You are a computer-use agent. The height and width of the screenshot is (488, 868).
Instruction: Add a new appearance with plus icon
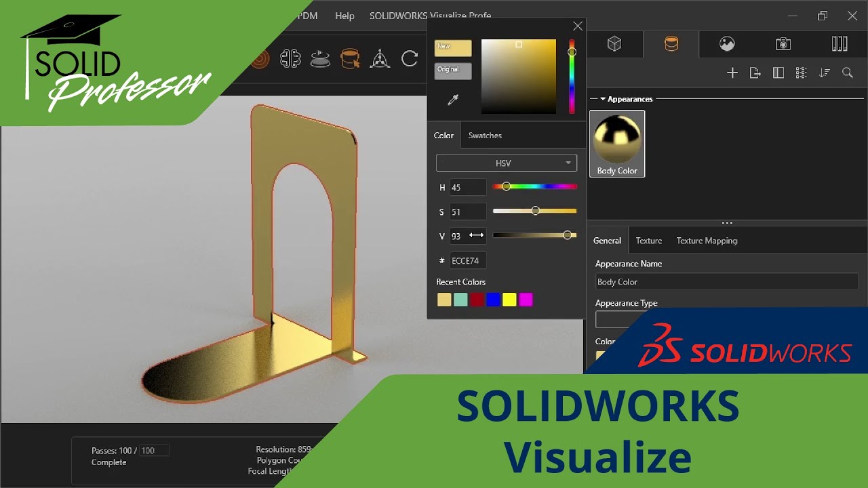(x=732, y=73)
